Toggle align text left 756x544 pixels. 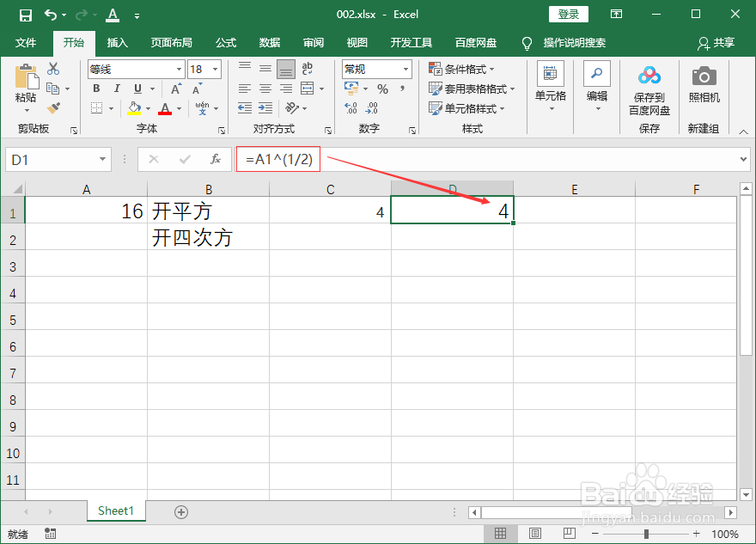point(245,89)
